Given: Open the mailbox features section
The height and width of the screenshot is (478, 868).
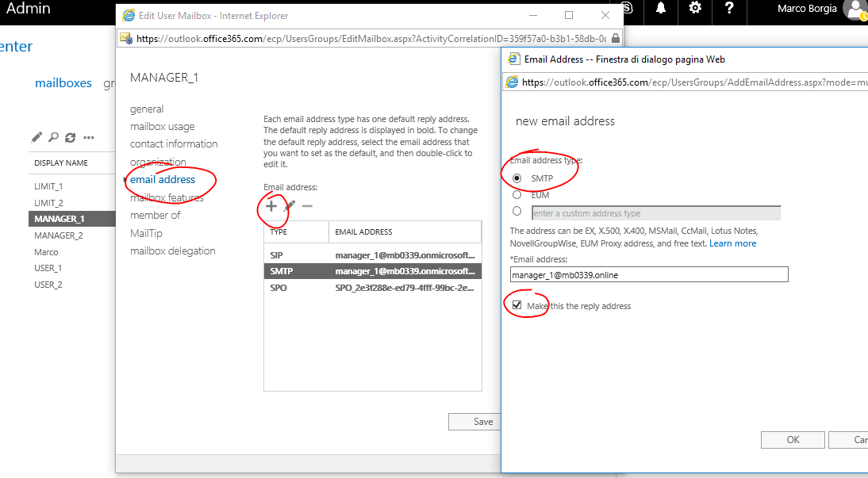Looking at the screenshot, I should [167, 197].
